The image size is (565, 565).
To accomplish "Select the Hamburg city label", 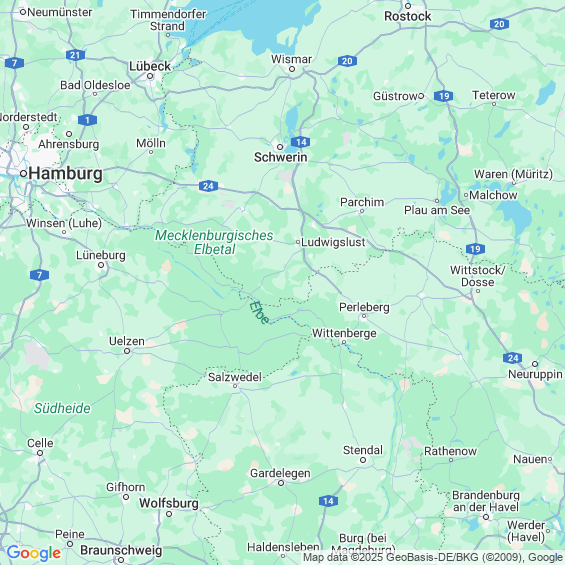I will pos(65,174).
